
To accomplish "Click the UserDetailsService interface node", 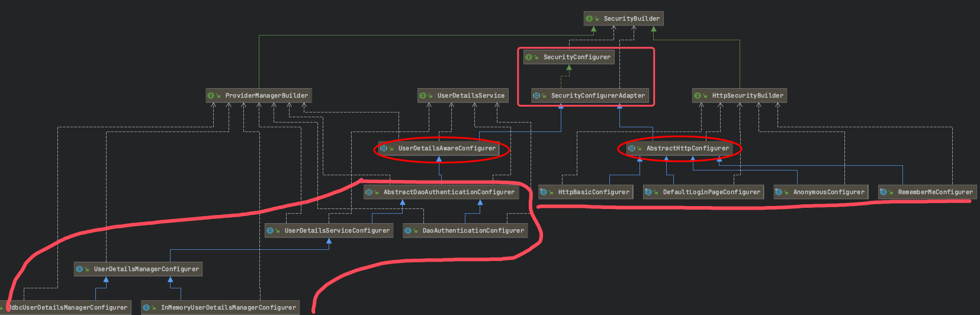I will coord(462,95).
